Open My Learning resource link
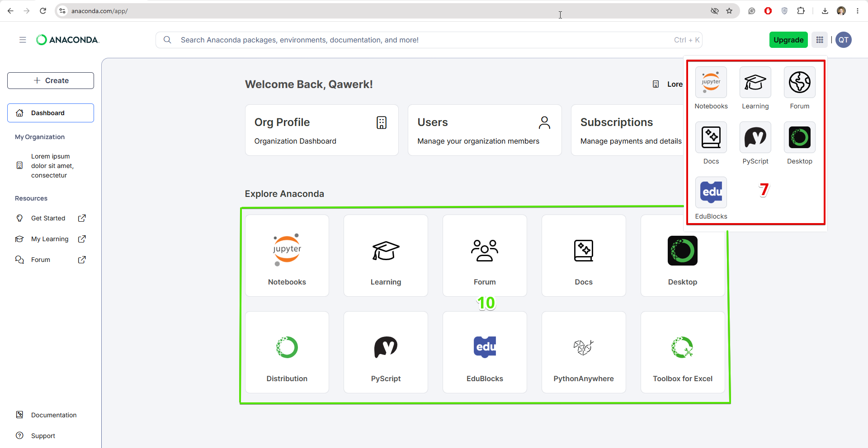Viewport: 868px width, 448px height. pos(51,239)
